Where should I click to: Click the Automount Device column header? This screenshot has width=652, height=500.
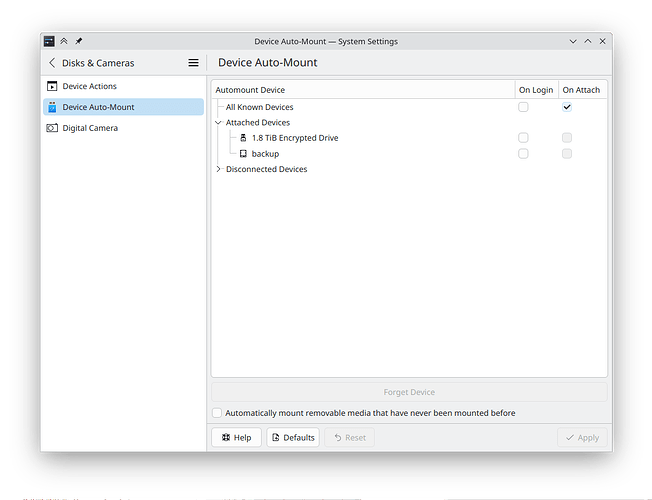[363, 89]
